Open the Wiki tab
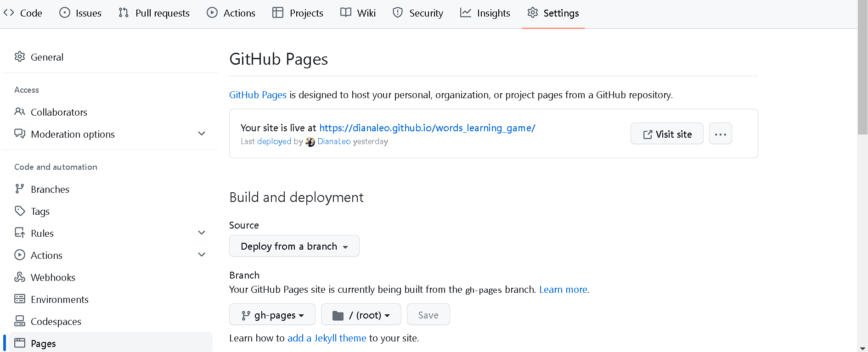The image size is (868, 352). [358, 13]
